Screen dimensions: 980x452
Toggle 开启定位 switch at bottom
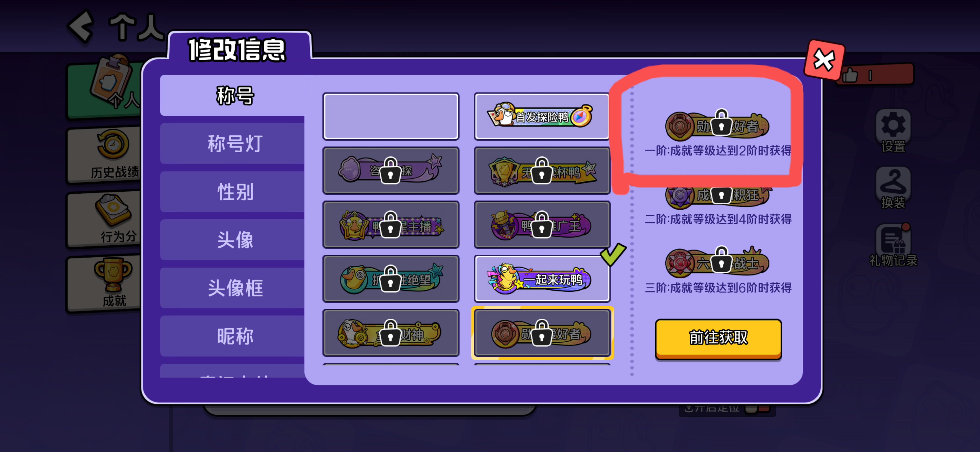[x=757, y=408]
